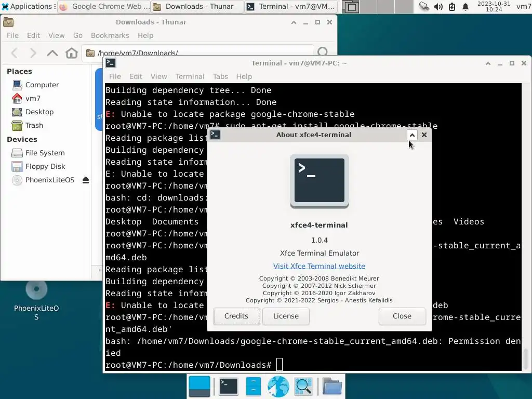The image size is (532, 399).
Task: Switch to Google Chrome Web taskbar entry
Action: [x=104, y=6]
